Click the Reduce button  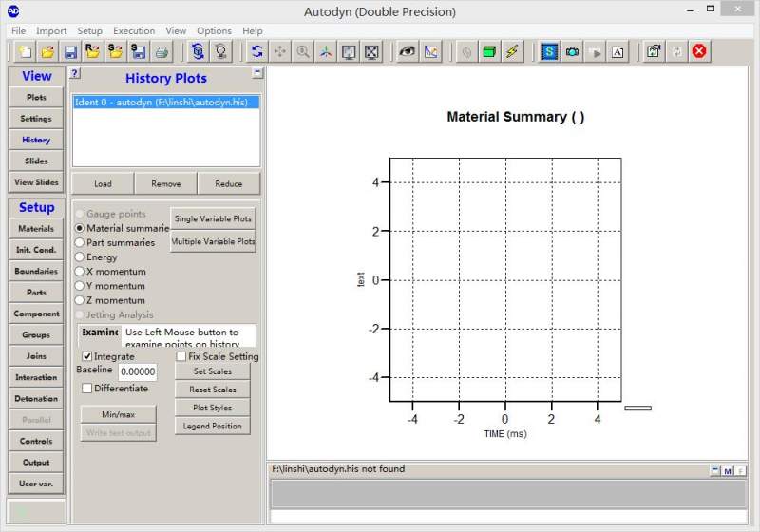click(228, 183)
